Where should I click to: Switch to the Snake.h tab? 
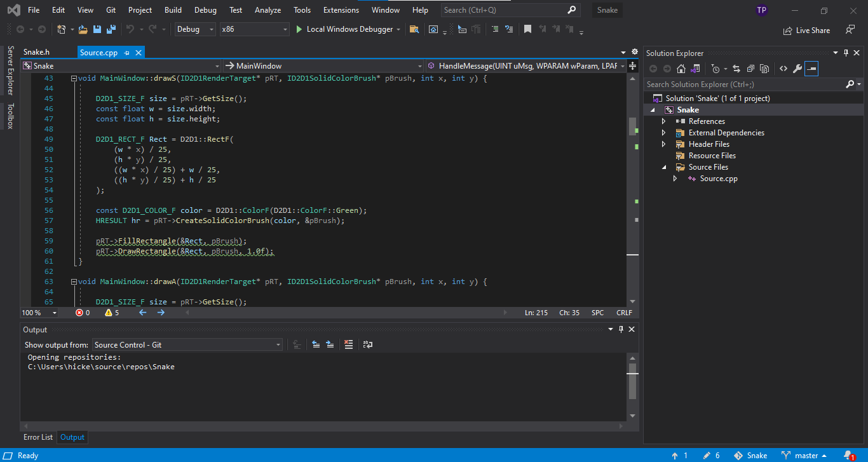pyautogui.click(x=36, y=52)
